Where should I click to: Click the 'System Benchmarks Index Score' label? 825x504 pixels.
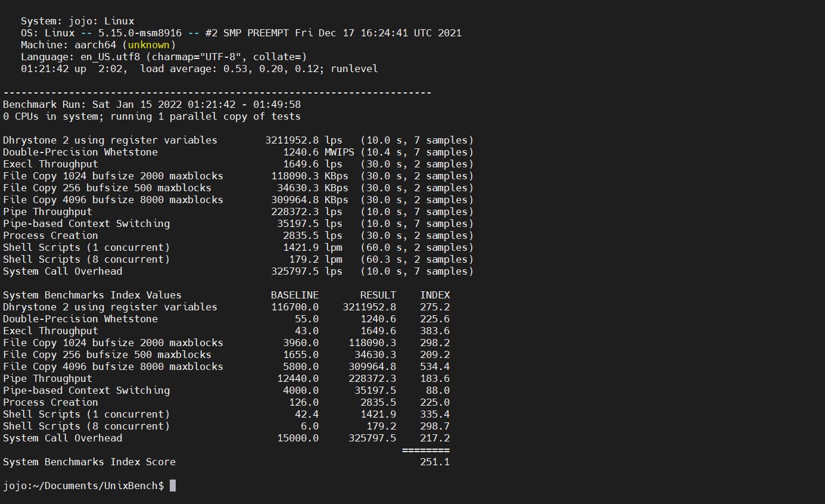click(89, 462)
